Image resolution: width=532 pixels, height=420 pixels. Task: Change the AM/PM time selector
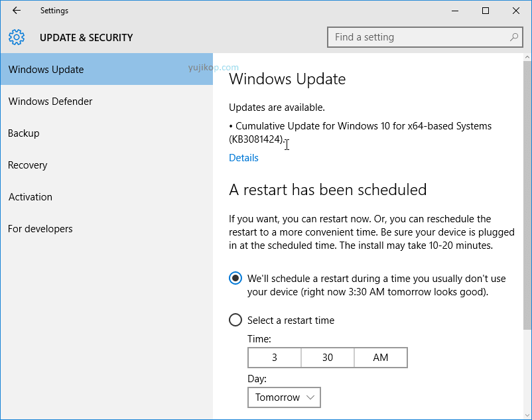[381, 358]
